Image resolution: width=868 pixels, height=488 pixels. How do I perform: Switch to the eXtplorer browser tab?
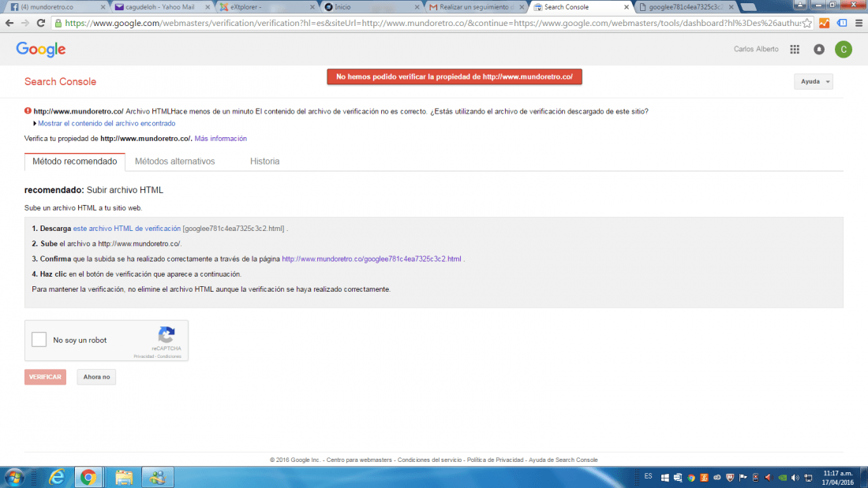266,7
